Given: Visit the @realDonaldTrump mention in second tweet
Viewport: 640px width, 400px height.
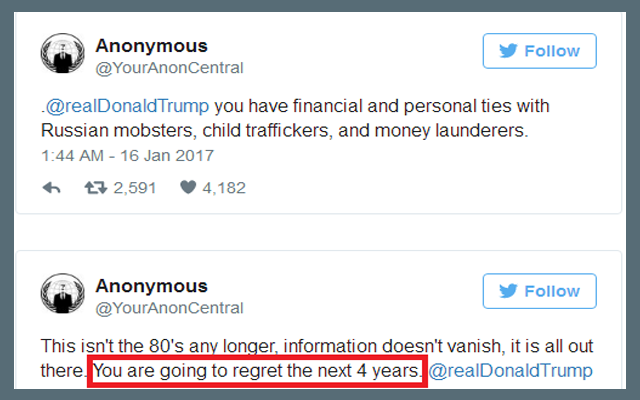Looking at the screenshot, I should 510,371.
